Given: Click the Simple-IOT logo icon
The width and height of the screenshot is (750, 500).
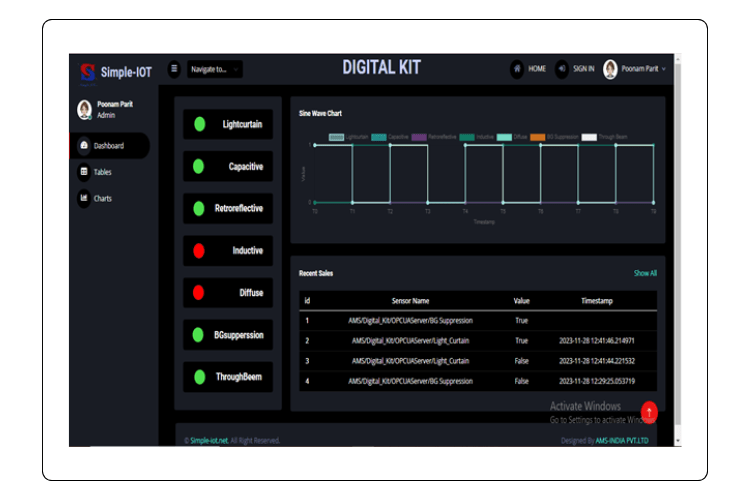Looking at the screenshot, I should pyautogui.click(x=88, y=73).
